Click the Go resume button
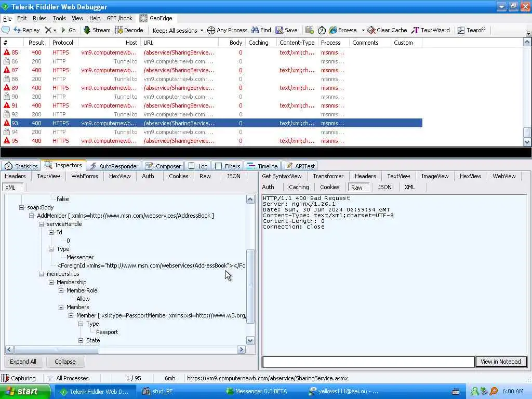532x399 pixels. tap(68, 30)
